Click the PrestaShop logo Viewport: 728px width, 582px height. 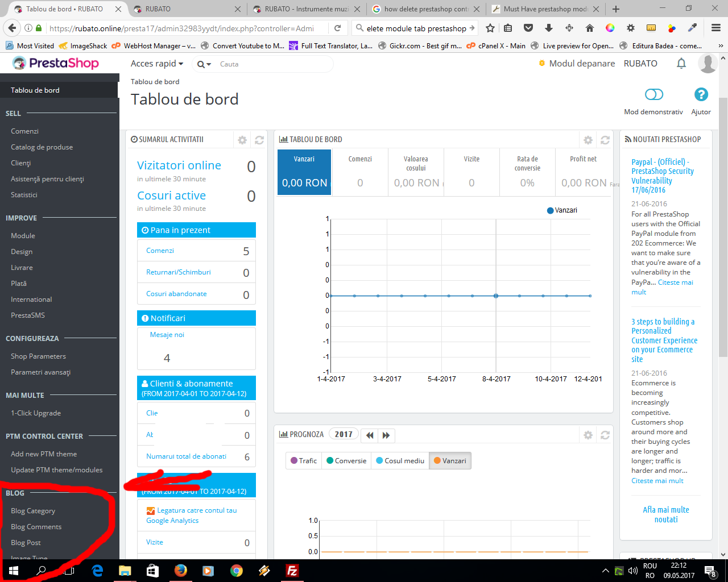[56, 63]
